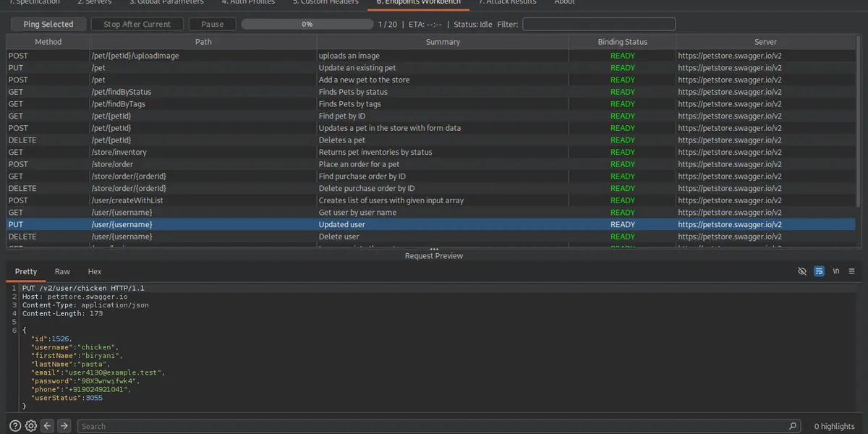The height and width of the screenshot is (434, 868).
Task: Go to next search match arrow
Action: coord(64,426)
